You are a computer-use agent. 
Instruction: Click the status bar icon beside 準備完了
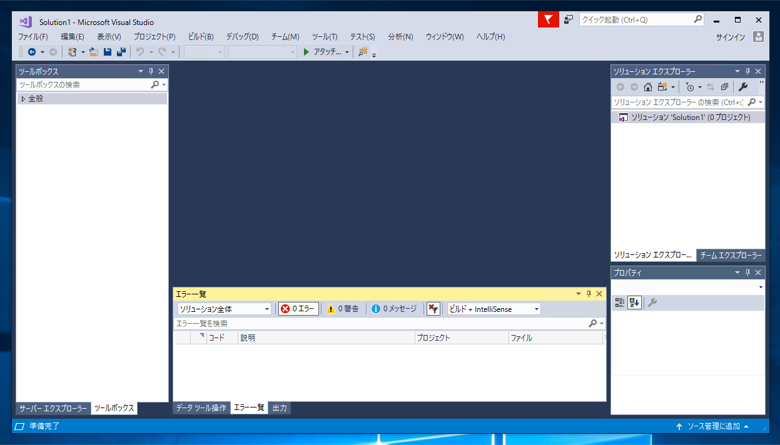pyautogui.click(x=19, y=426)
